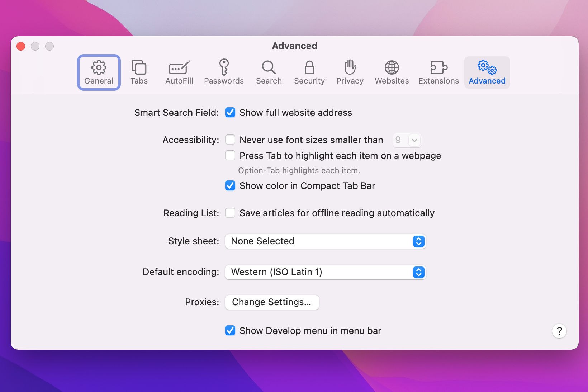
Task: Open the Passwords key icon pane
Action: (224, 72)
